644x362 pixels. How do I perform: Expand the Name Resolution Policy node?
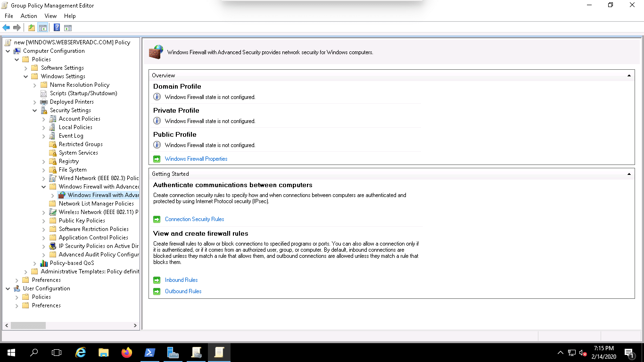[x=35, y=85]
